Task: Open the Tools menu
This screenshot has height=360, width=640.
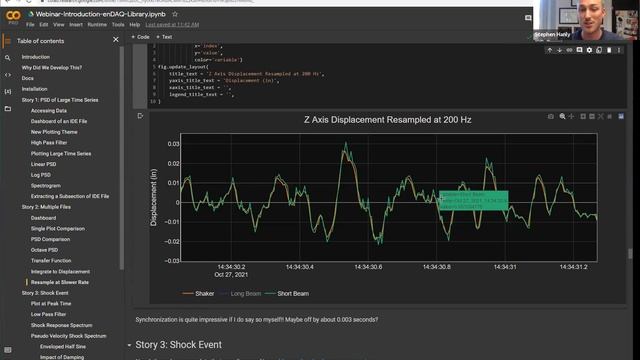Action: (118, 25)
